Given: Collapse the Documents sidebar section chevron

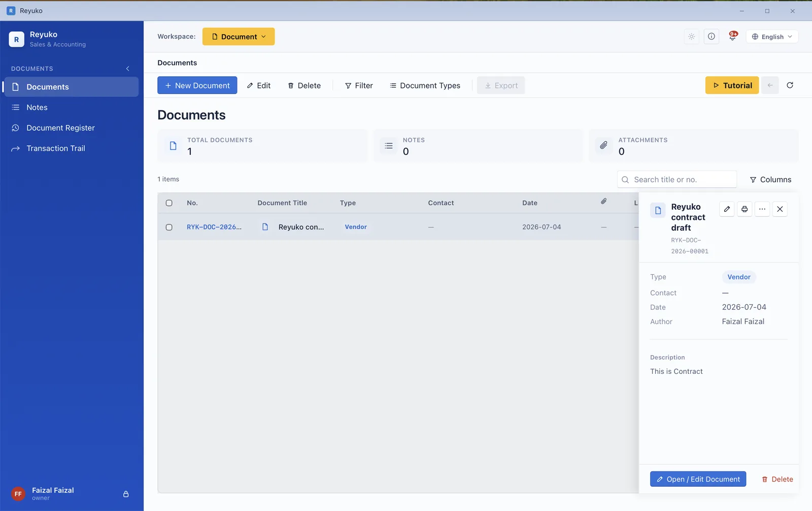Looking at the screenshot, I should [x=127, y=69].
